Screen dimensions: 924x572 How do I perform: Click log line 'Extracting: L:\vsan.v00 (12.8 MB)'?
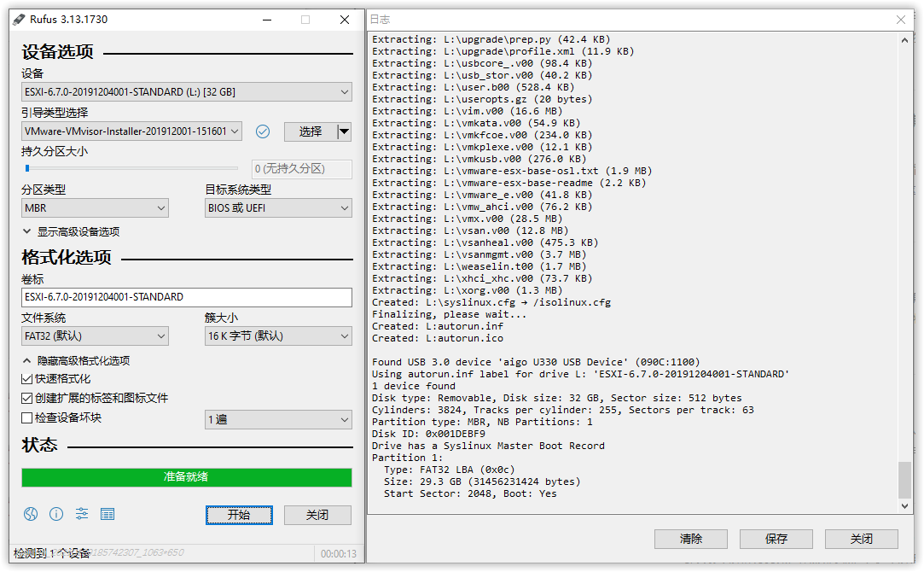click(469, 231)
